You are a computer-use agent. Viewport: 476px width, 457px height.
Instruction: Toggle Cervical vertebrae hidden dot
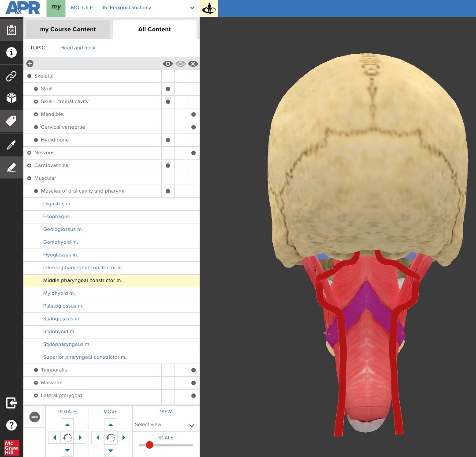tap(193, 127)
